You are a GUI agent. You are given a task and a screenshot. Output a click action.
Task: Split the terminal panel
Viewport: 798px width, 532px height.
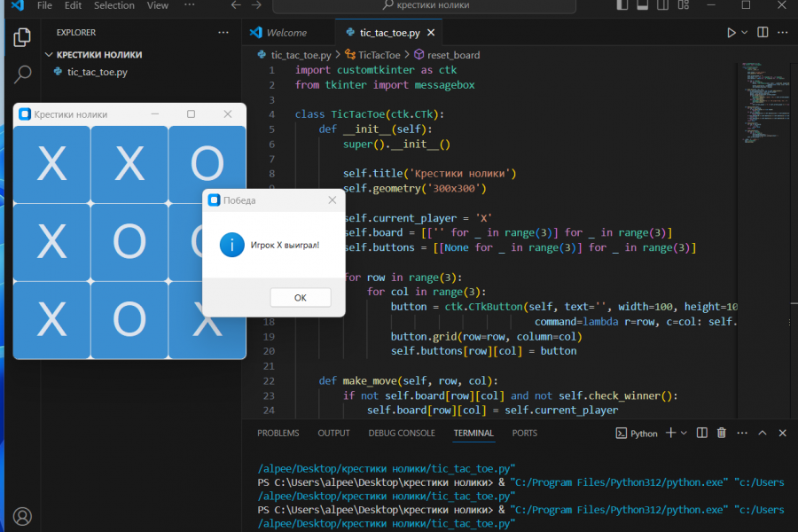(701, 433)
